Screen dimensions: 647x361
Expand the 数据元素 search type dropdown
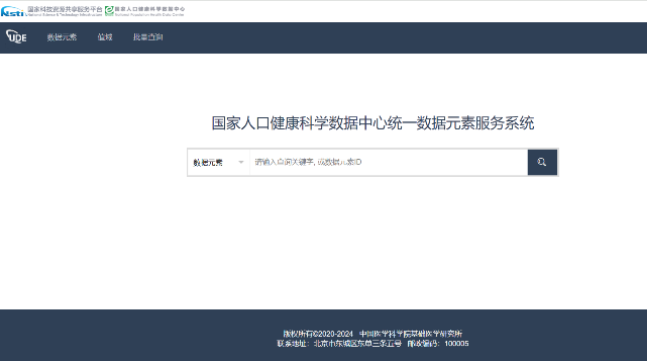point(218,163)
